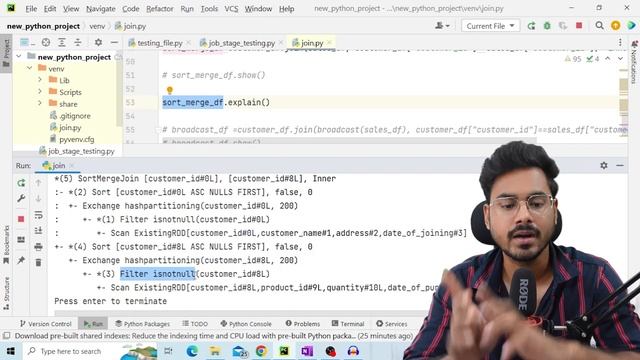Image resolution: width=640 pixels, height=360 pixels.
Task: Expand the Lib folder
Action: coord(40,80)
